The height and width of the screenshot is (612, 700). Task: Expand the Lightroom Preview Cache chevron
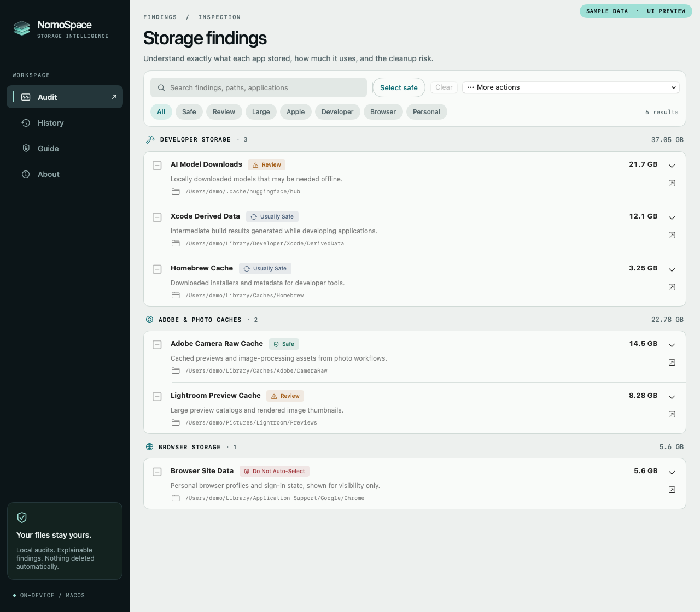click(672, 397)
